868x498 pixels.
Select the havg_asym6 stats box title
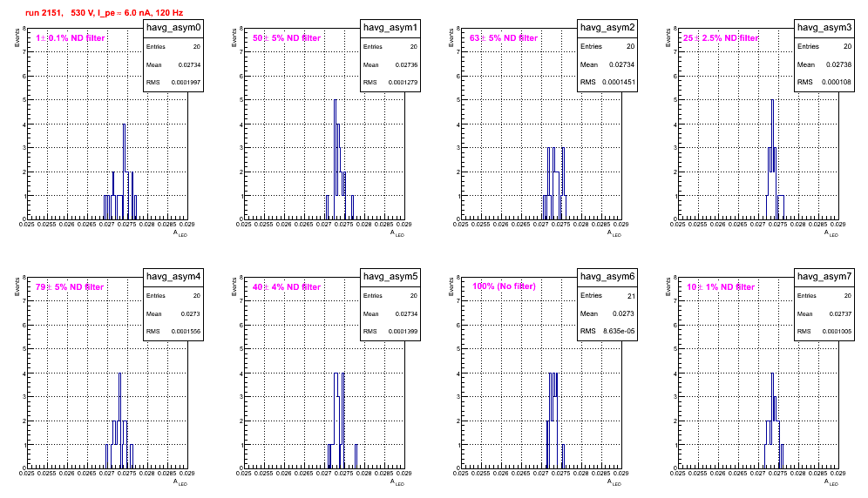coord(607,277)
